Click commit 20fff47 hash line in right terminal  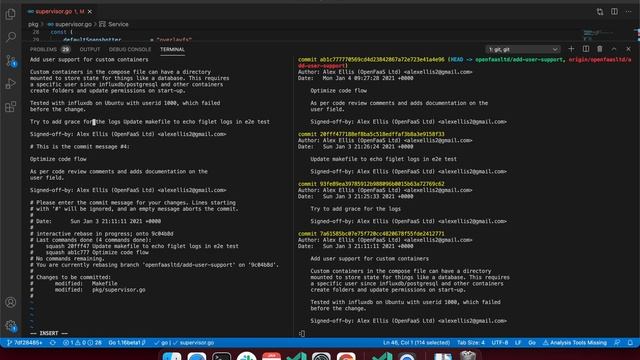(371, 134)
